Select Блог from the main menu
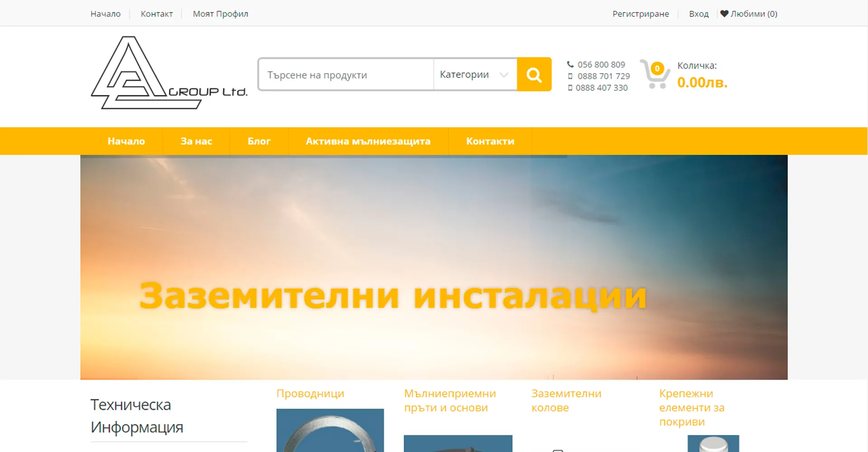The height and width of the screenshot is (452, 868). [x=259, y=141]
